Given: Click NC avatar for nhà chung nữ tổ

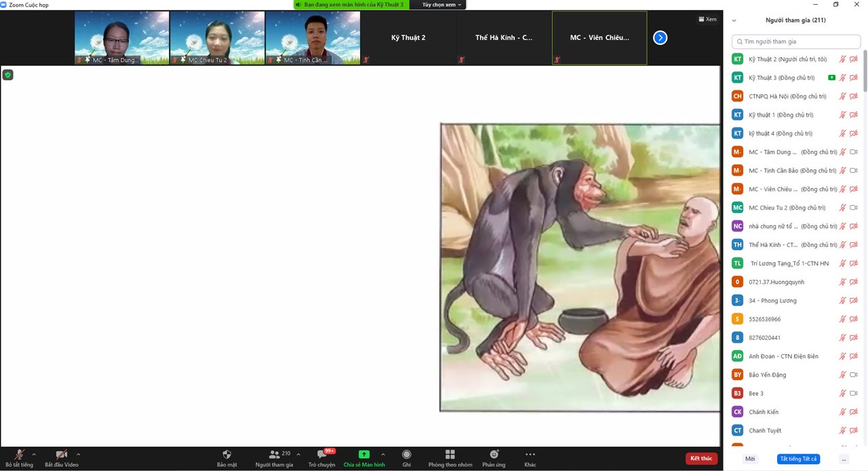Looking at the screenshot, I should (738, 226).
